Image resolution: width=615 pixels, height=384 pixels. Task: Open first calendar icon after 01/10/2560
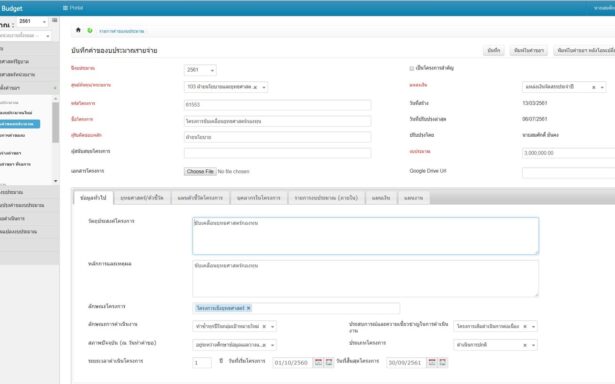[x=318, y=362]
